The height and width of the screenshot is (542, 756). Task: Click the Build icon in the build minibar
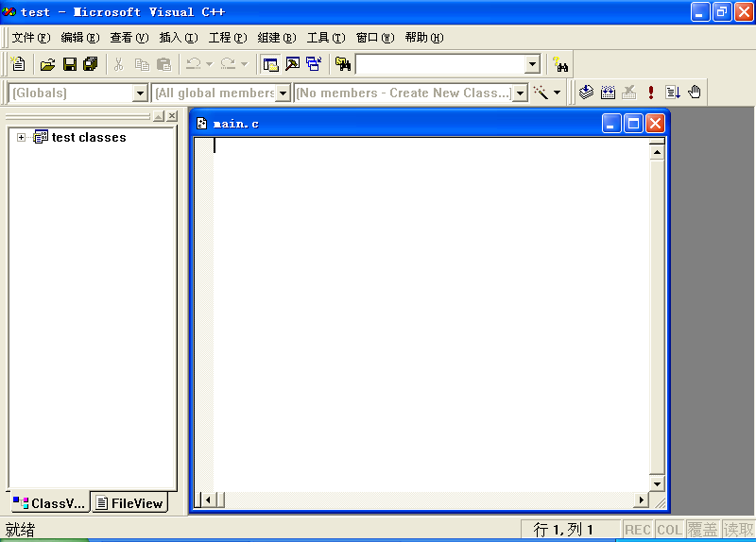click(608, 93)
